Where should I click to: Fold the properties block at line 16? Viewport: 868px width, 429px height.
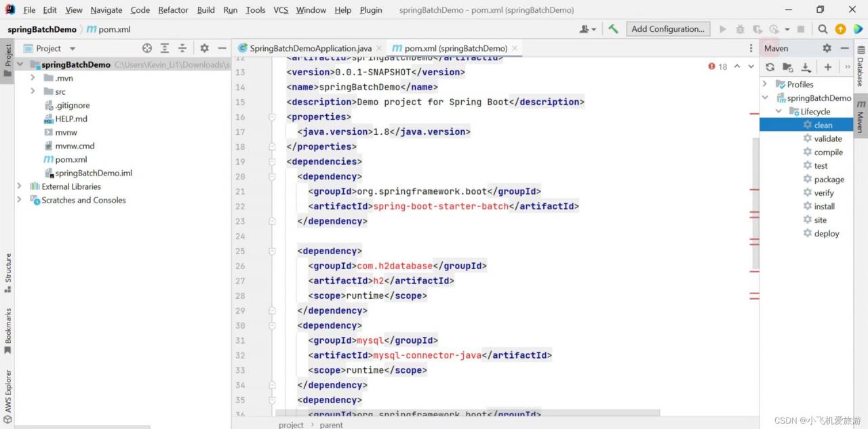pyautogui.click(x=272, y=117)
